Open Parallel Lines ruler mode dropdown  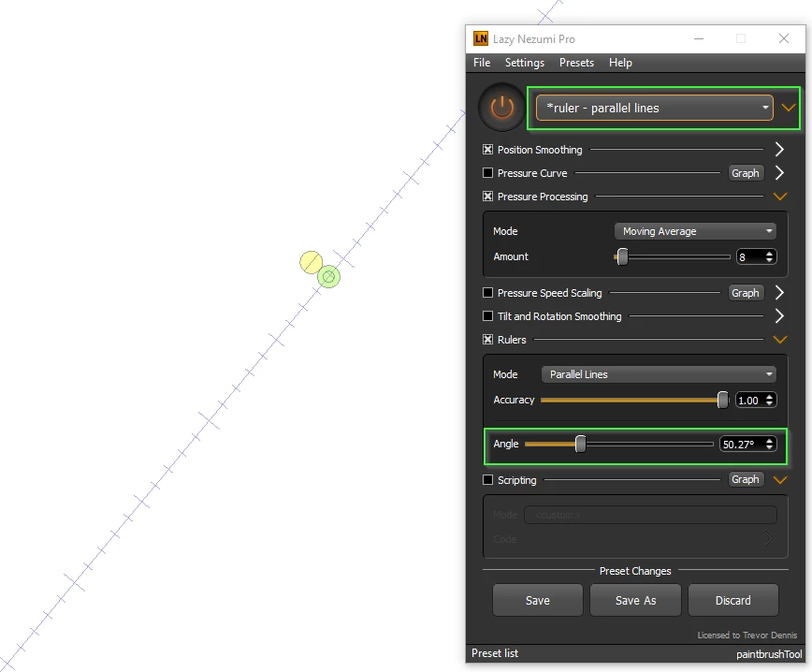coord(659,374)
